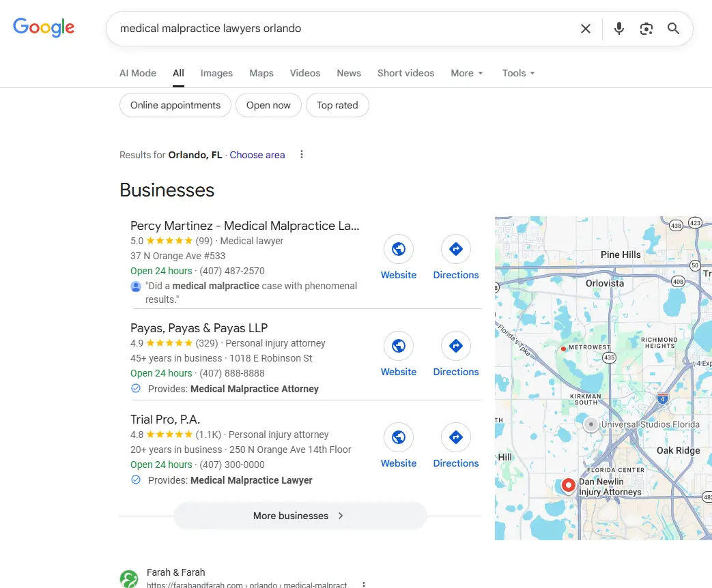Open the Tools dropdown
This screenshot has height=588, width=712.
coord(518,73)
